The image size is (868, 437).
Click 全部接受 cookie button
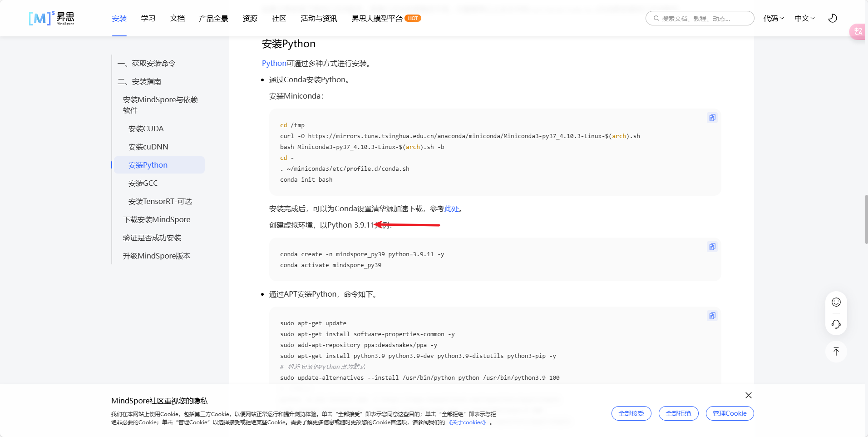pyautogui.click(x=631, y=413)
